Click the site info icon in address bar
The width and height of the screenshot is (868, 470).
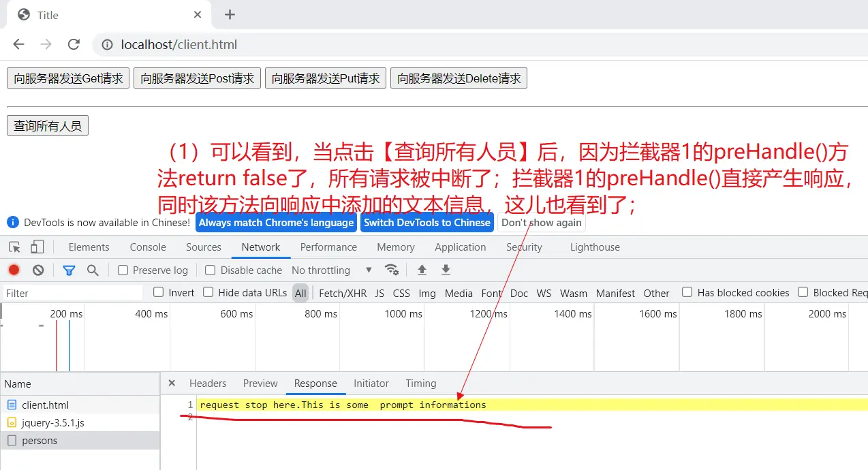107,45
